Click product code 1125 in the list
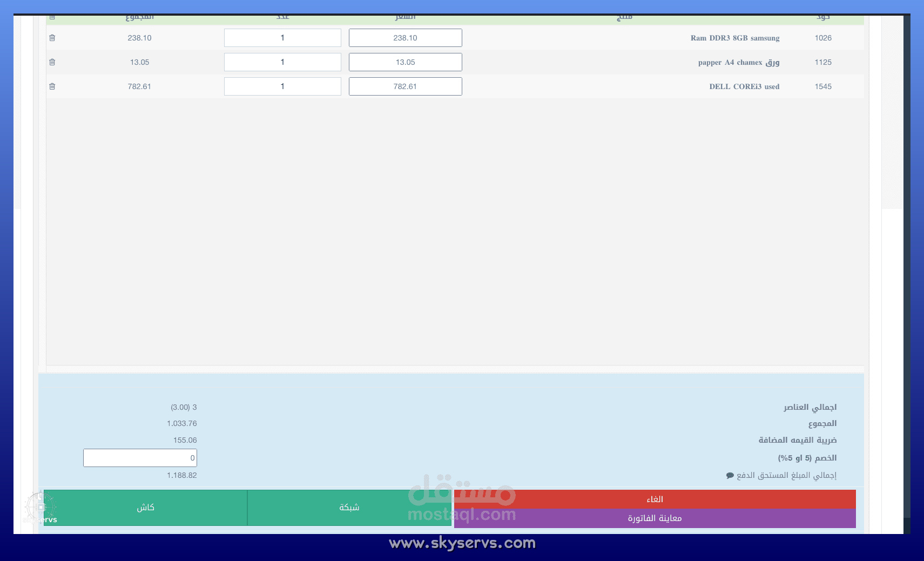This screenshot has width=924, height=561. (823, 62)
